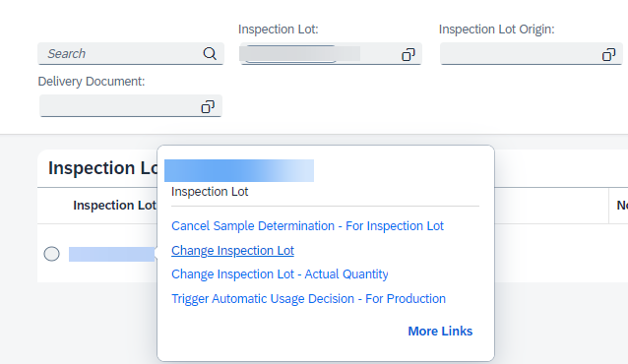Open Cancel Sample Determination - For Inspection Lot

tap(307, 226)
